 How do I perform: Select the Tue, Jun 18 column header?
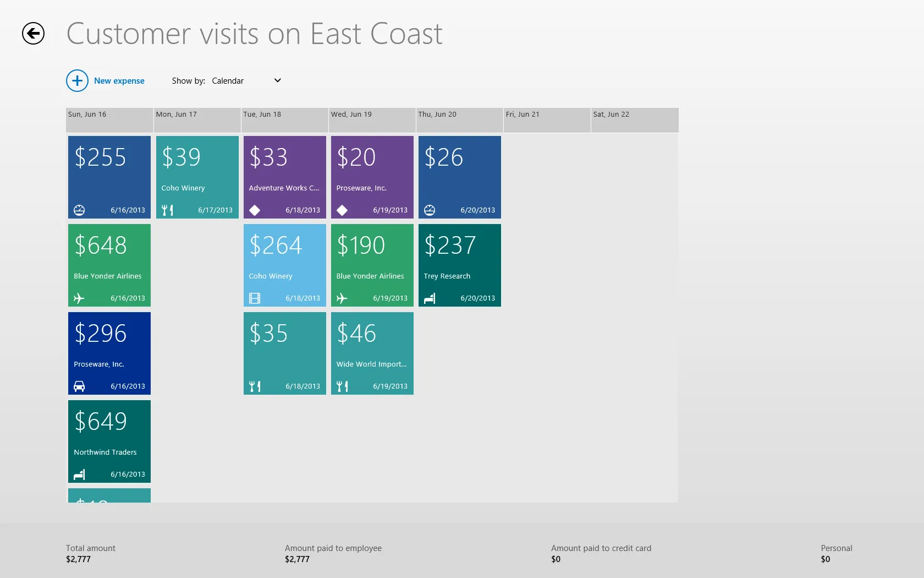pos(284,120)
